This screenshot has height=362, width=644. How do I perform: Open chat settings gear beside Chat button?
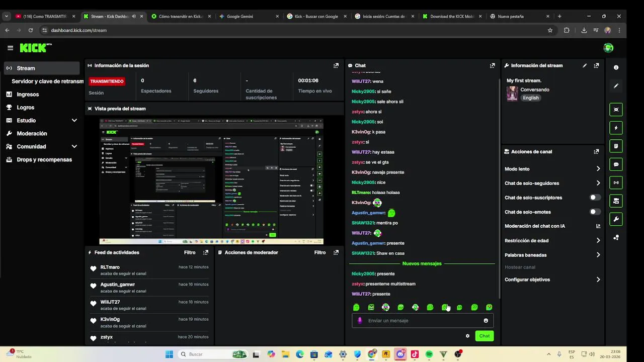pos(467,336)
